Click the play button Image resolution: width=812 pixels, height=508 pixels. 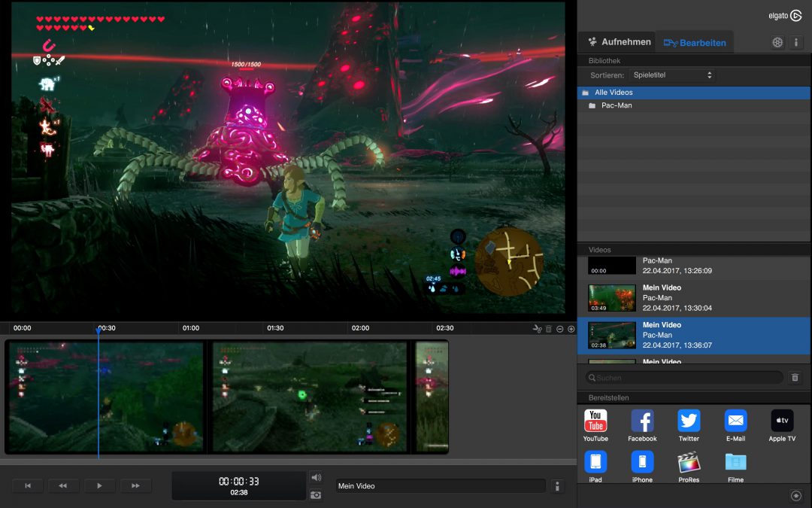pyautogui.click(x=99, y=485)
